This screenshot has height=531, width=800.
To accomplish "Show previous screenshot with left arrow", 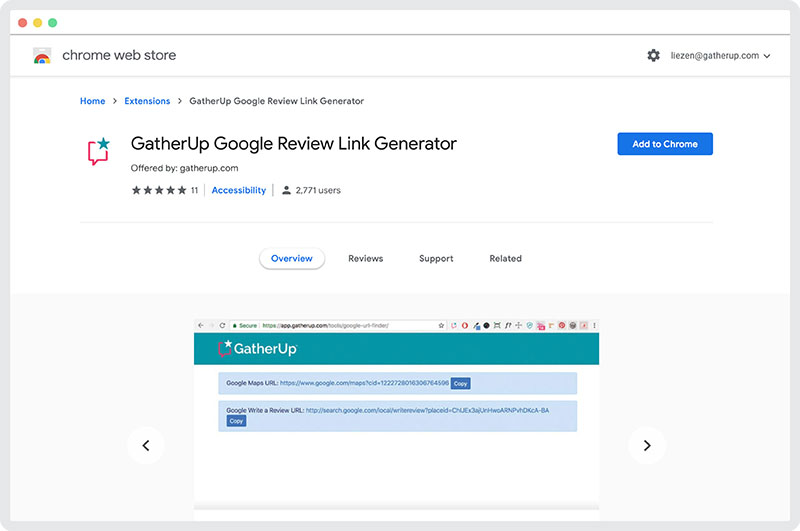I will tap(146, 445).
